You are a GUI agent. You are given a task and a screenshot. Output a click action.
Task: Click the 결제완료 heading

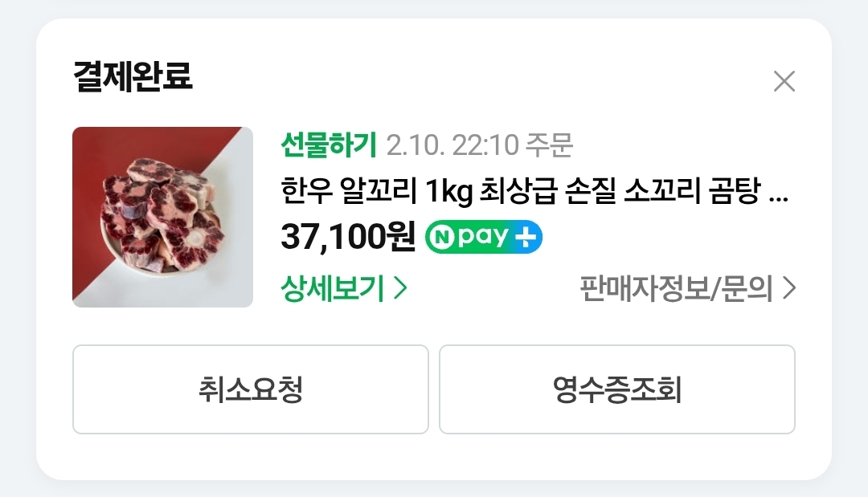[x=133, y=76]
